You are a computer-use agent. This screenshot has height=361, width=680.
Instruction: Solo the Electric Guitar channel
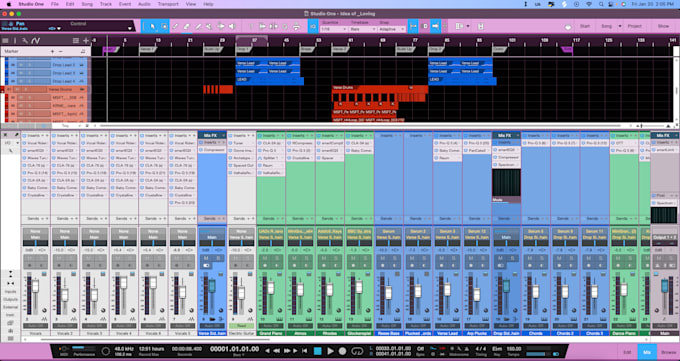tap(248, 258)
